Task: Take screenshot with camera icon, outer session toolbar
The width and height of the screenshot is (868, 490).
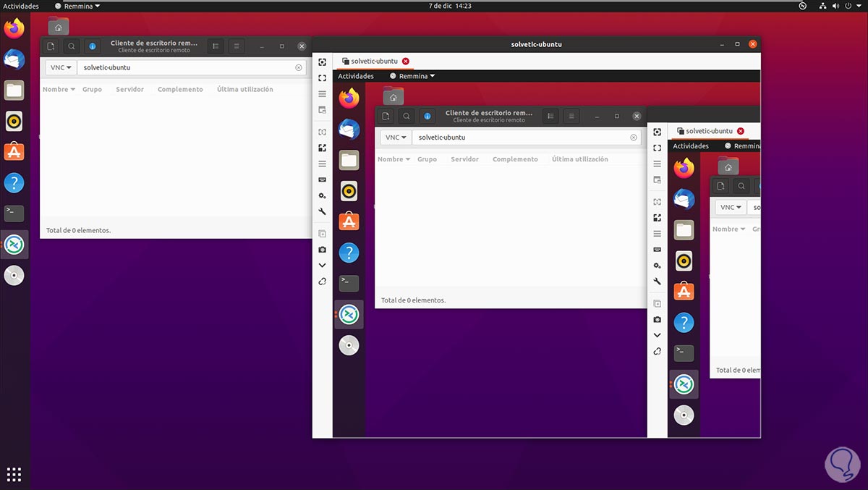Action: [322, 250]
